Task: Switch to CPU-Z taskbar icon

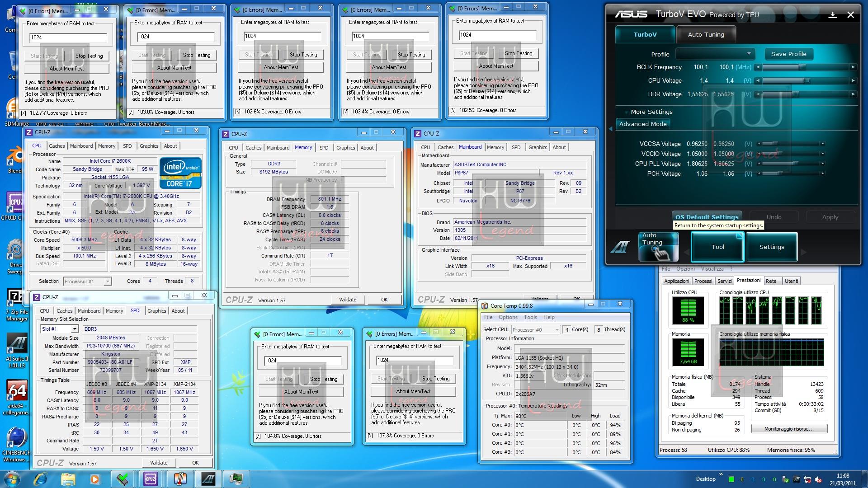Action: 151,479
